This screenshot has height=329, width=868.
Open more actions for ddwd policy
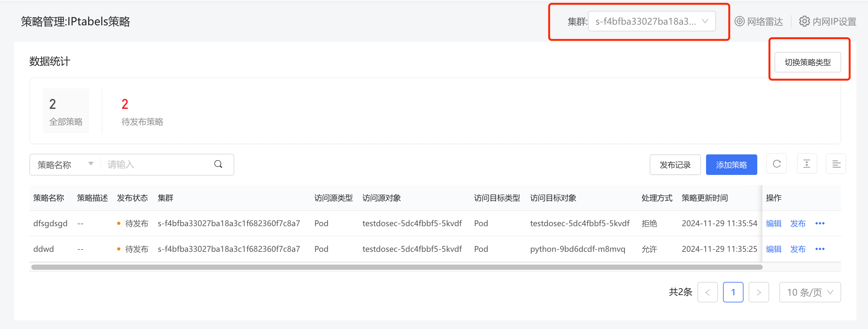click(x=820, y=249)
